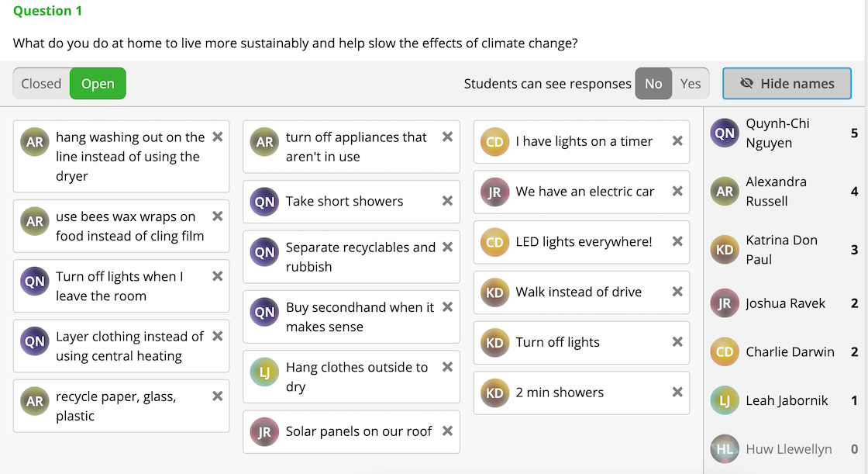Viewport: 868px width, 474px height.
Task: Click KD avatar next to 'Walk instead of drive'
Action: [494, 292]
